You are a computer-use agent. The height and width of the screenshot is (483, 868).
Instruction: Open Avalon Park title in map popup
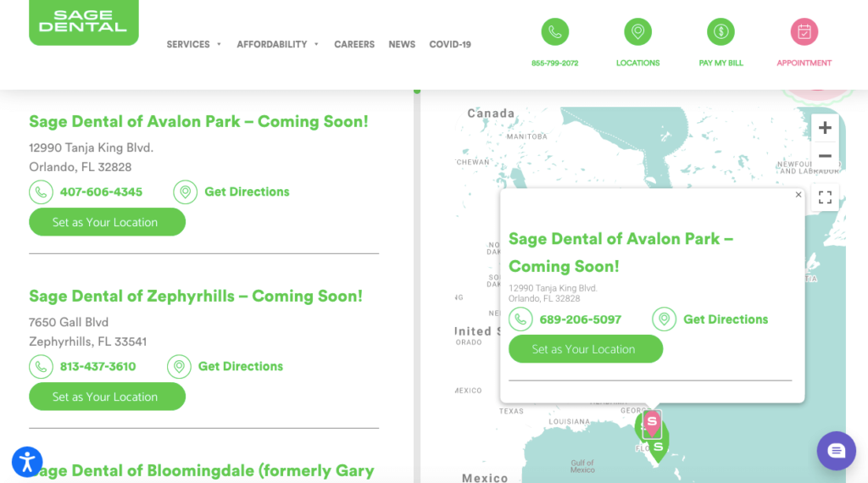coord(620,253)
